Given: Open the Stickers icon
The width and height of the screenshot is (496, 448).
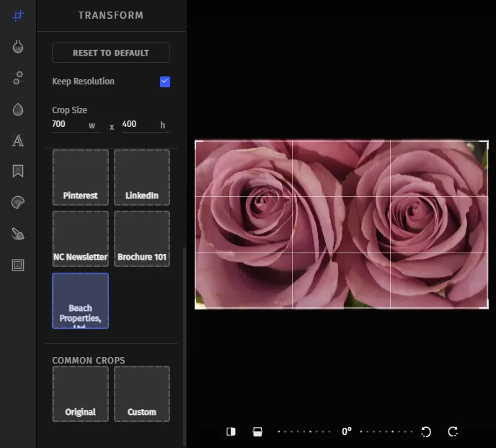Looking at the screenshot, I should click(18, 203).
